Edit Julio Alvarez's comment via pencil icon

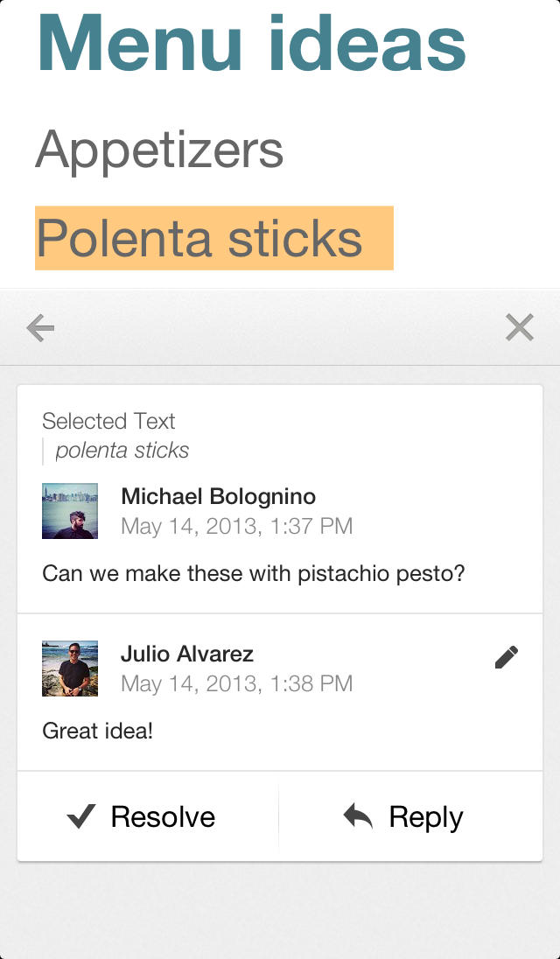[507, 656]
